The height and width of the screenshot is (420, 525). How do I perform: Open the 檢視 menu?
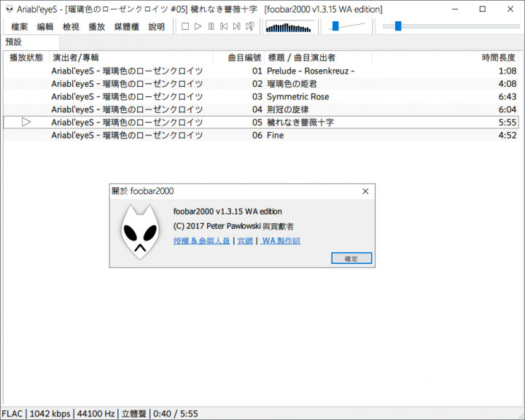(71, 27)
